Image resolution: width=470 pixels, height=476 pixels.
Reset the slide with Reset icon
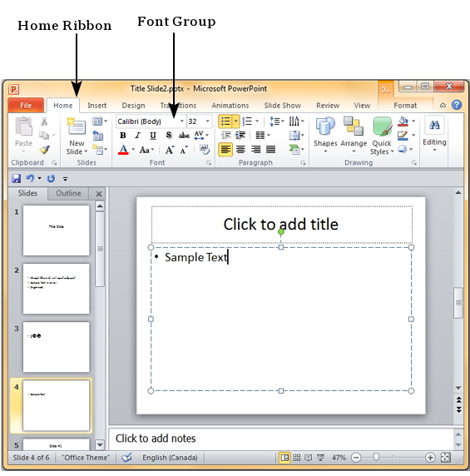97,136
